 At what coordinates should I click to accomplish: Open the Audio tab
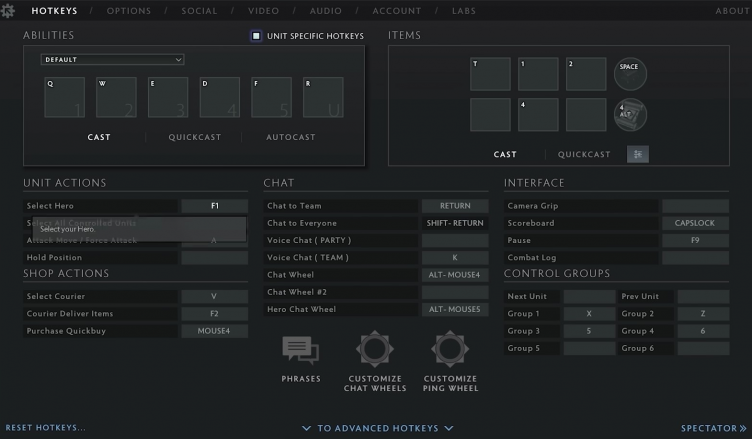pyautogui.click(x=326, y=11)
